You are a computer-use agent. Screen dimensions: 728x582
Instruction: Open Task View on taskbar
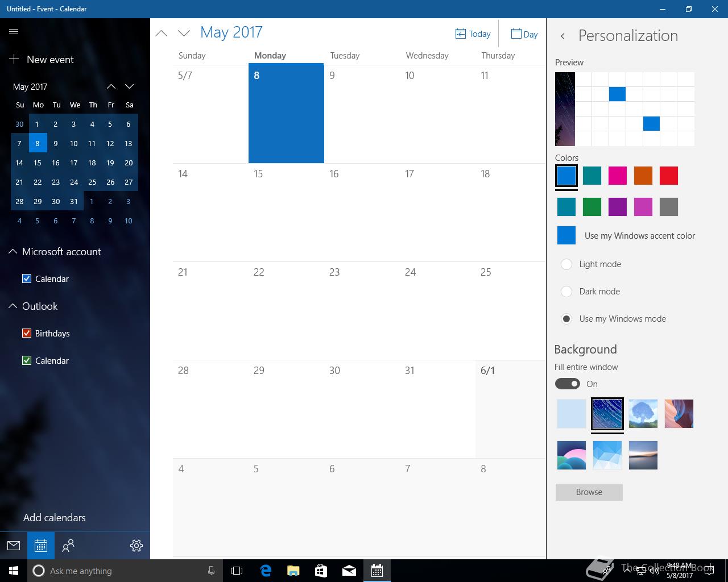pos(237,571)
